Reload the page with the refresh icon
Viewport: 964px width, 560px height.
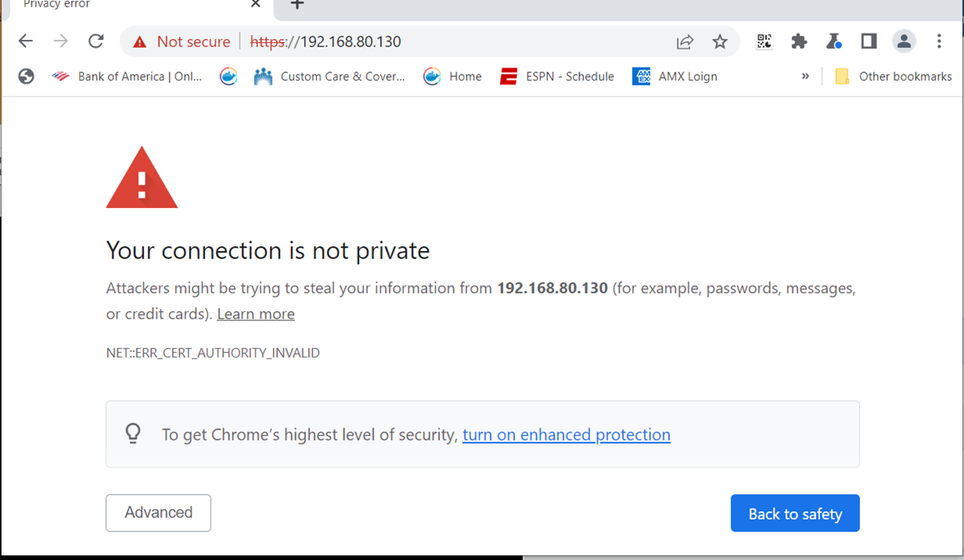tap(96, 41)
